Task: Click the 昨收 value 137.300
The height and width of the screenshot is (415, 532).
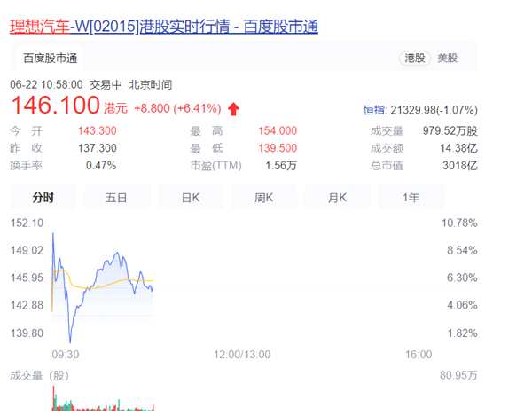Action: click(98, 148)
